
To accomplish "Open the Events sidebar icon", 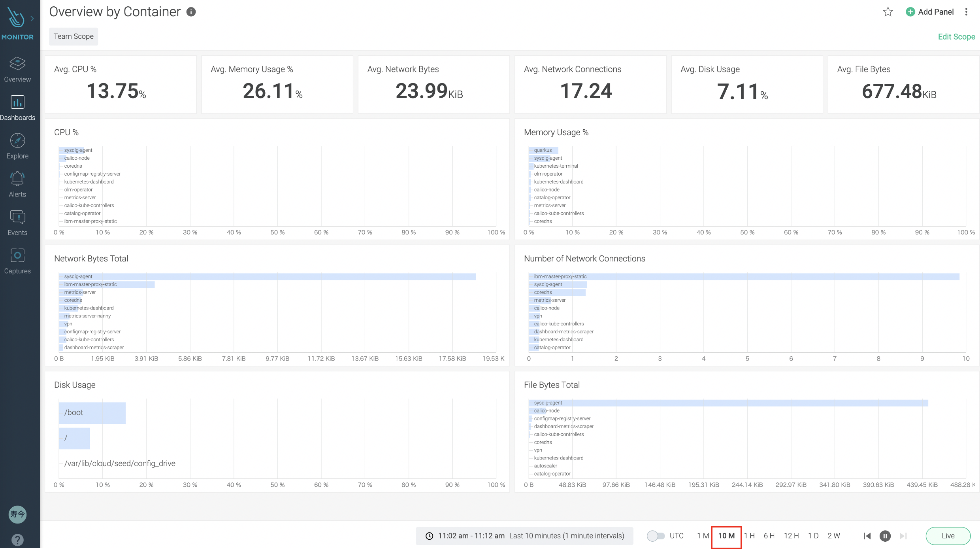I will coord(17,217).
